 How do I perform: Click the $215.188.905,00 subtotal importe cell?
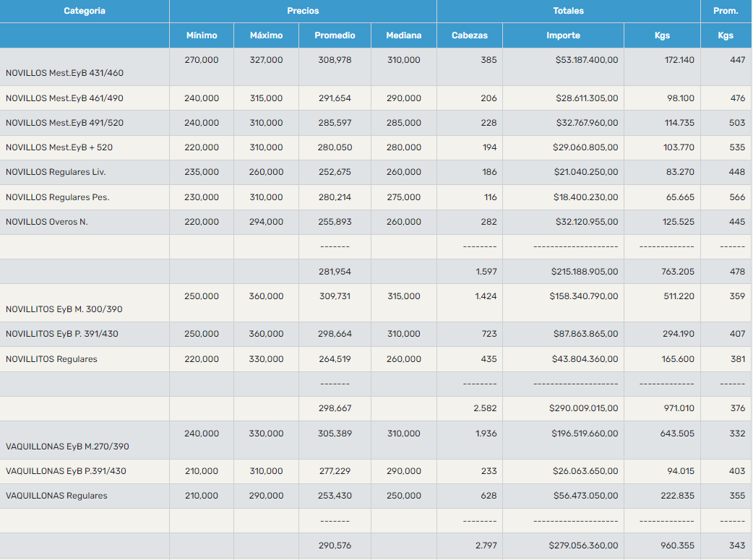point(583,272)
